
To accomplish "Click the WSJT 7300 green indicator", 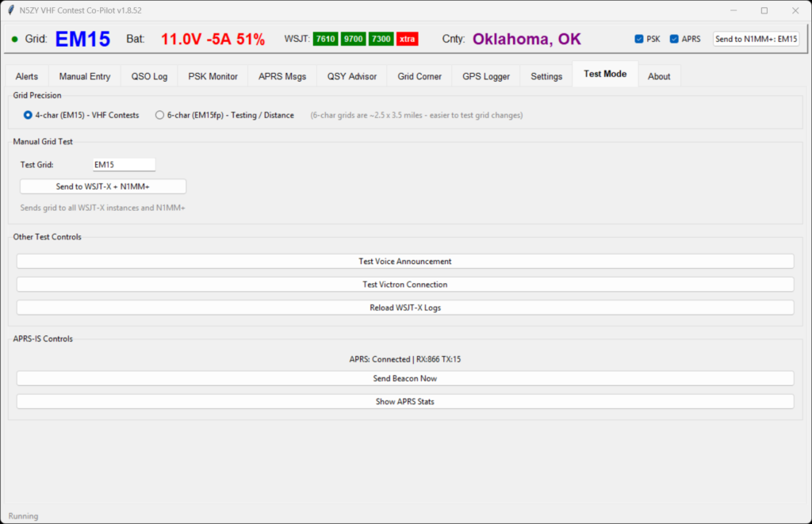I will (381, 39).
